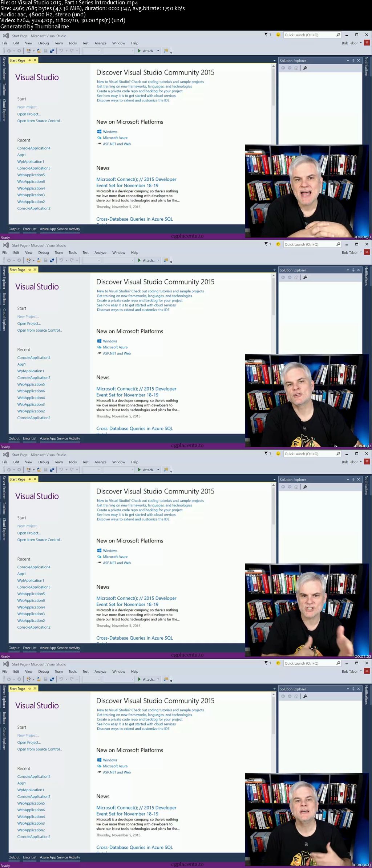
Task: Click Cross-Database Queries in Azure SQL, 00:00:50 frame
Action: coord(134,219)
